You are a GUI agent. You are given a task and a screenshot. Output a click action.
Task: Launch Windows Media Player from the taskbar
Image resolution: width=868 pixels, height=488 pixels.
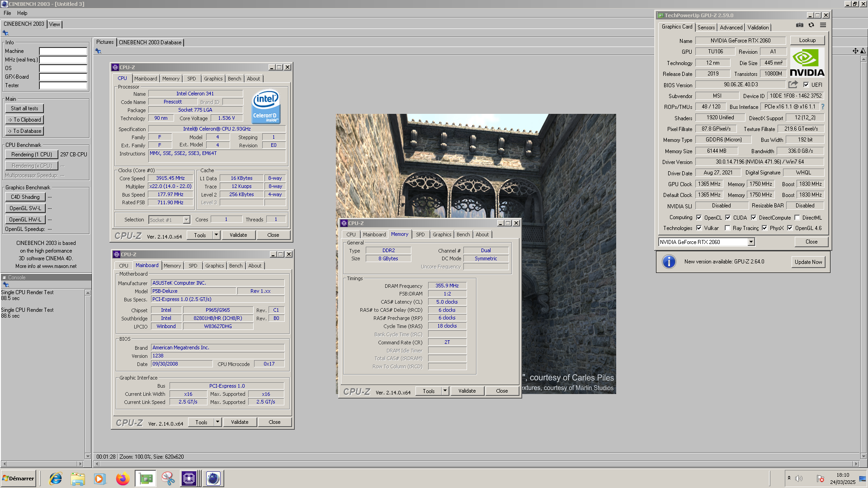[x=100, y=479]
